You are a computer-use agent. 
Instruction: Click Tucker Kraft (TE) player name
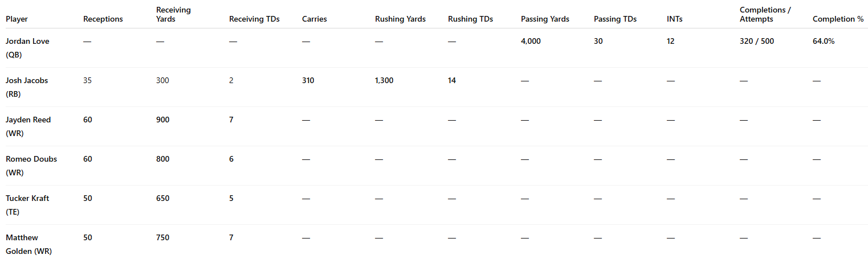(x=27, y=206)
